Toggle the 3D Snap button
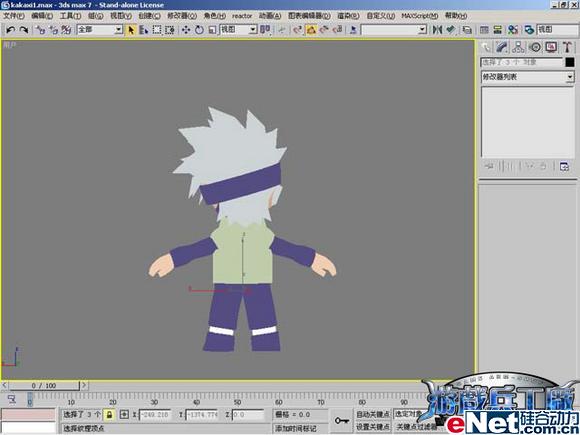Screen dimensions: 580x435 [x=298, y=30]
